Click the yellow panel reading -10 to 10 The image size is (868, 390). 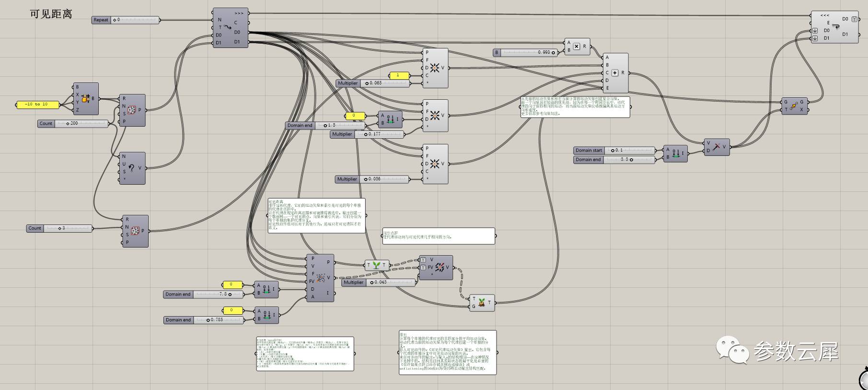(38, 104)
